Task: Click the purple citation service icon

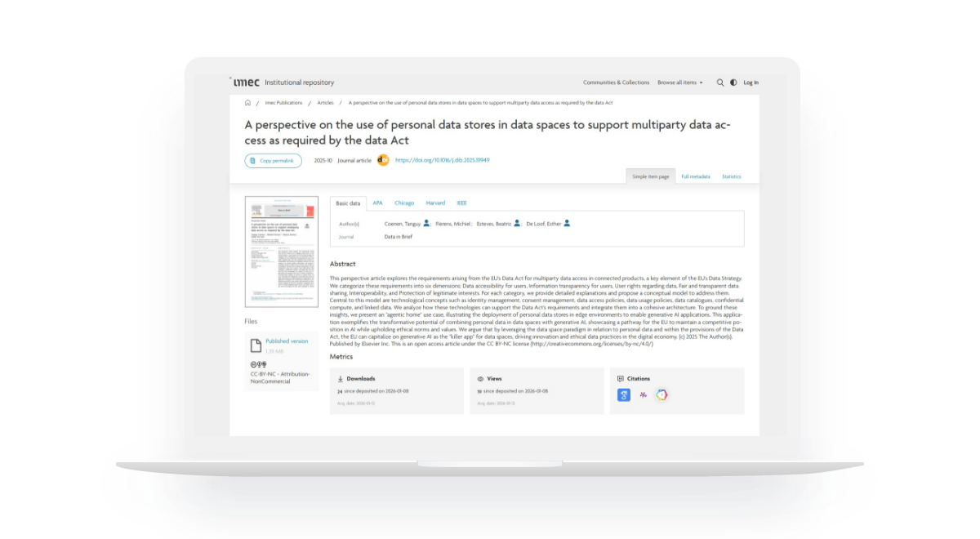Action: [x=643, y=395]
